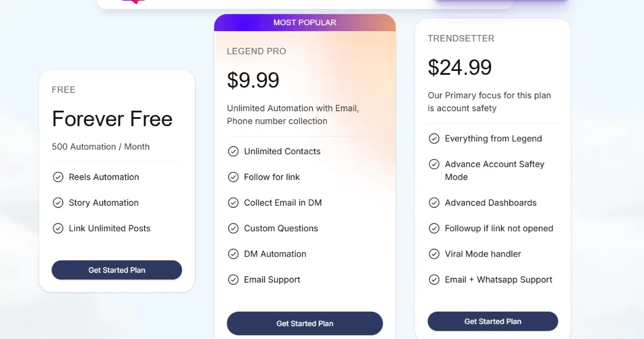Click the checkmark beside Collect Email in DM
Screen dimensions: 644x339
click(x=233, y=203)
